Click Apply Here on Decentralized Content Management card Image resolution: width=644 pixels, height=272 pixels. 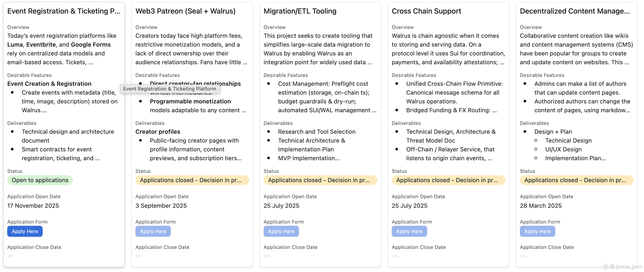click(x=537, y=231)
